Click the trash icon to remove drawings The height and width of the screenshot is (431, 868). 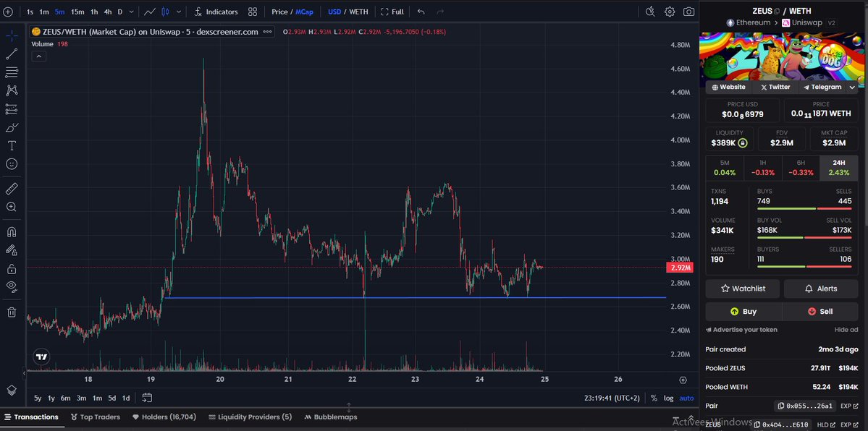(12, 312)
